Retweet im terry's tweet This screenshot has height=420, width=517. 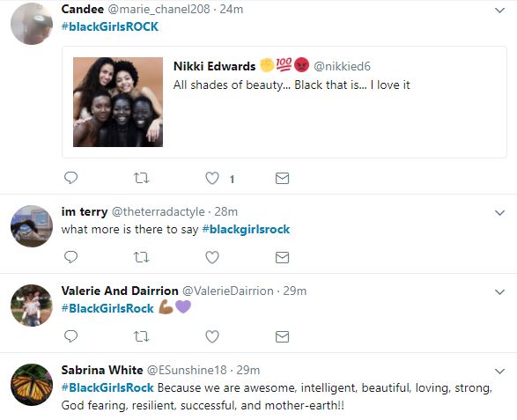click(142, 257)
